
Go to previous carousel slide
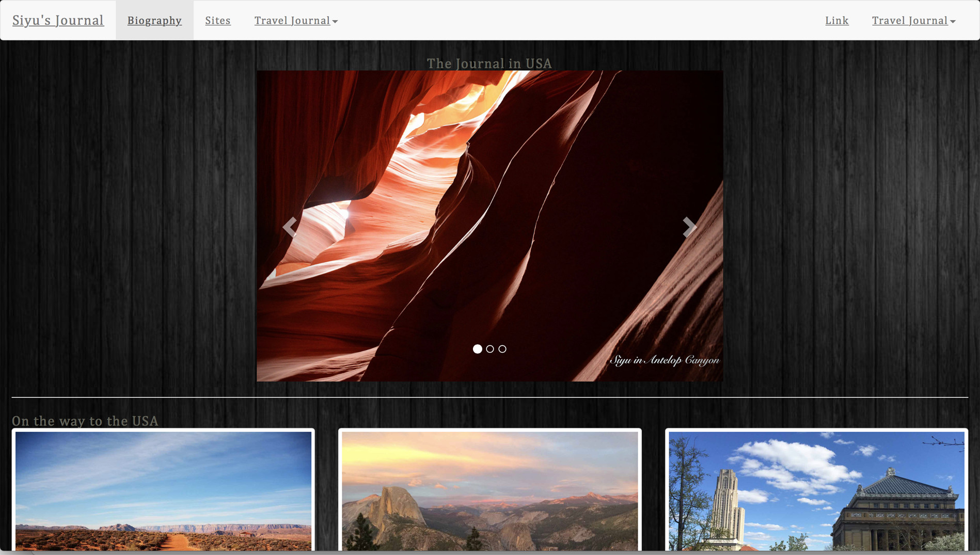290,227
